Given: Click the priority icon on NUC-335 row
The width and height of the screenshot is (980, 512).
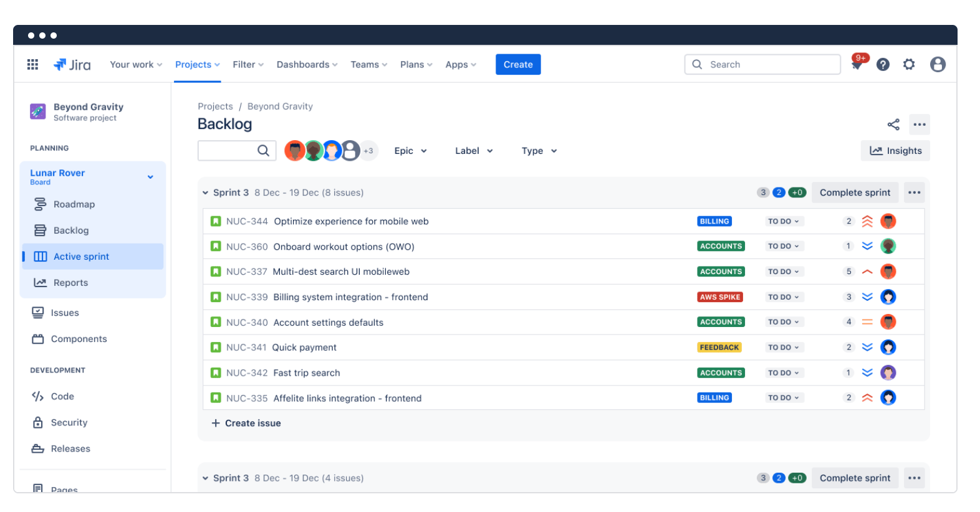Looking at the screenshot, I should click(x=867, y=397).
